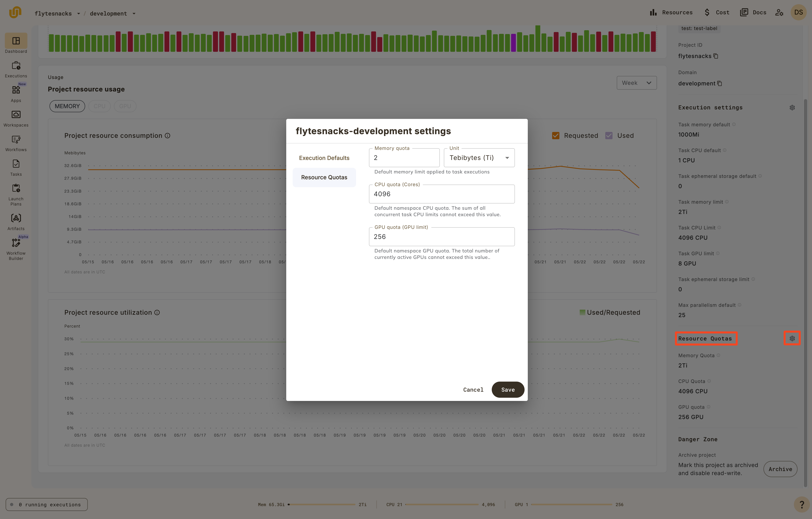
Task: Copy the flytesnacks Project ID
Action: click(716, 56)
